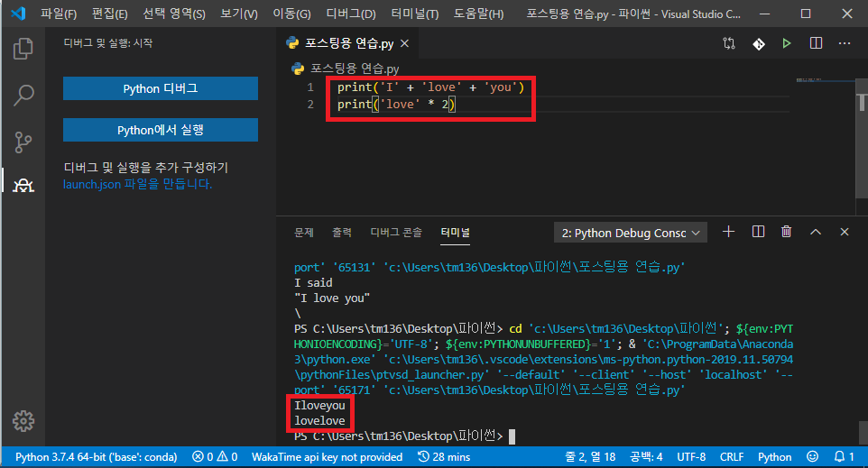Change end-of-line sequence CRLF
This screenshot has width=868, height=468.
tap(732, 457)
